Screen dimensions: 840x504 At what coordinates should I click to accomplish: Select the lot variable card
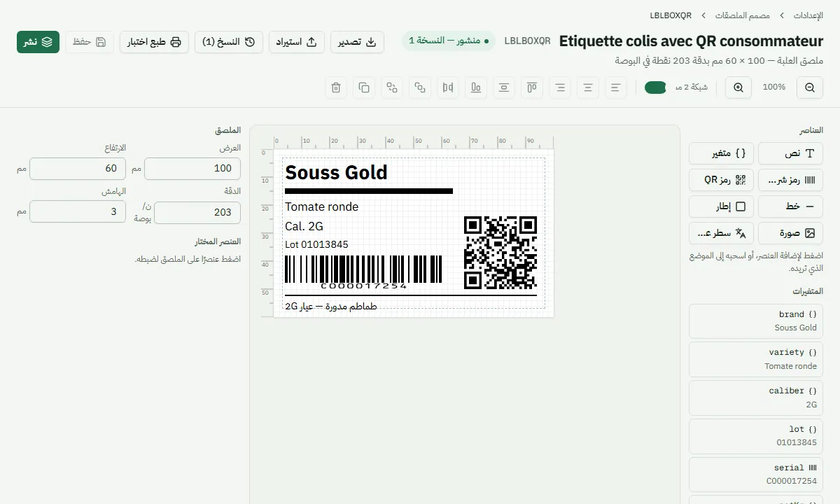point(756,436)
